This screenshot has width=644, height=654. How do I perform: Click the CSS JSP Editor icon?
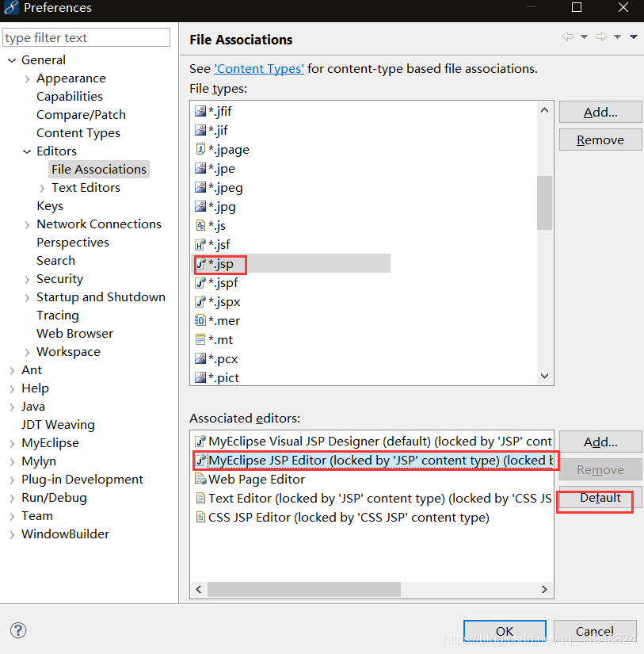[200, 517]
